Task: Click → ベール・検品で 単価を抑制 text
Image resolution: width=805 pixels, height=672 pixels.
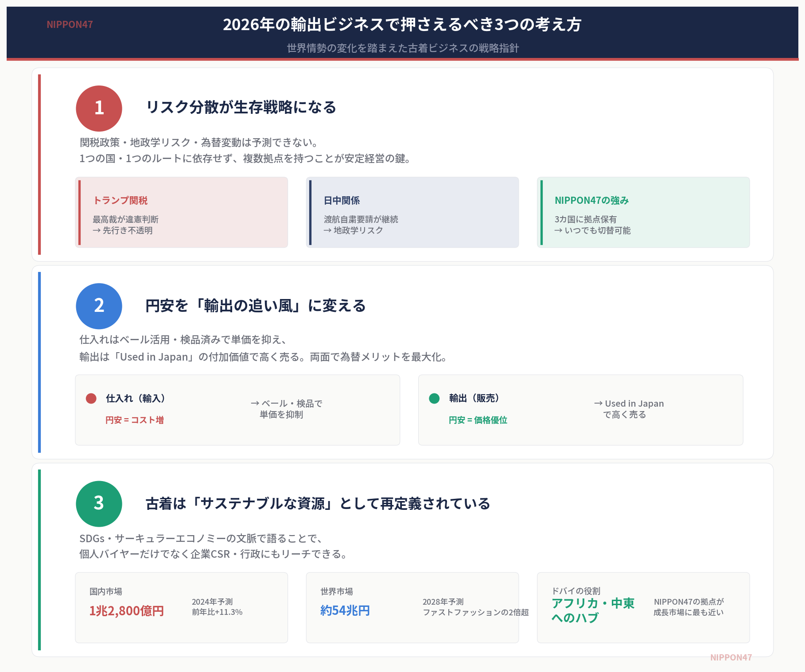Action: click(x=286, y=409)
